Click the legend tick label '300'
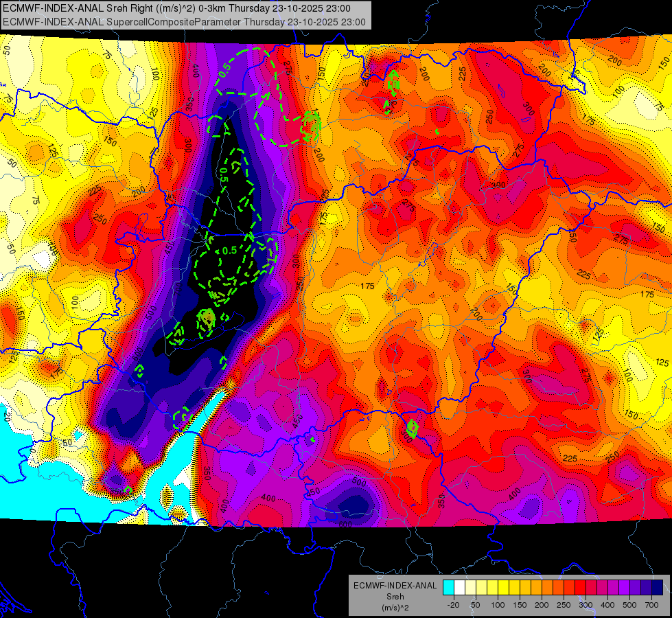 (586, 605)
